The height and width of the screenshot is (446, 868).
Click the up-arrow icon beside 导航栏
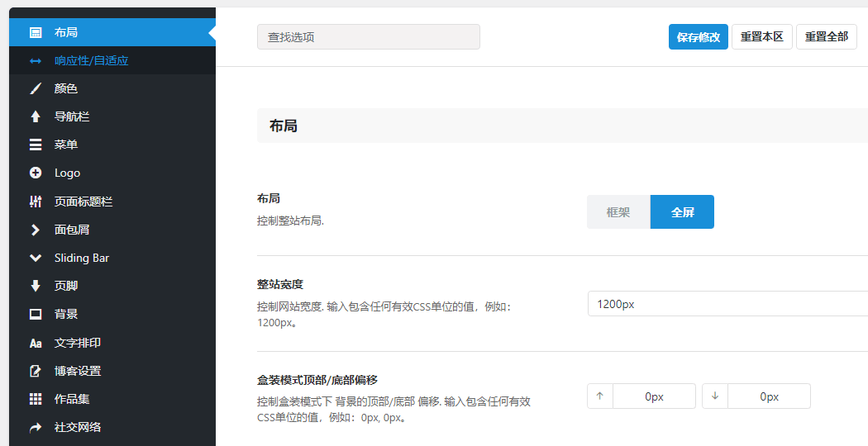coord(36,116)
